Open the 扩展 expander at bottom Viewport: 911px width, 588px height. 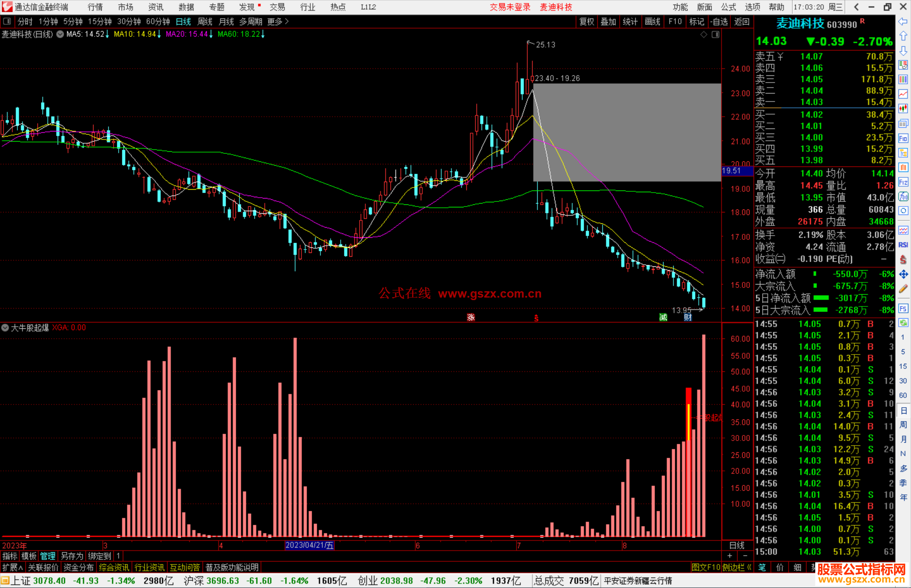(12, 567)
